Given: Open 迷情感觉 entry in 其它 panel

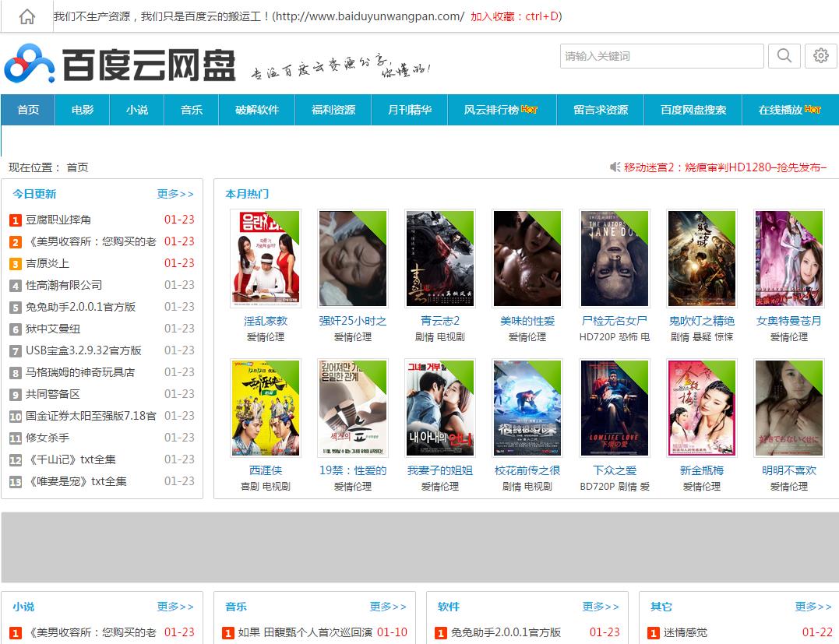Looking at the screenshot, I should click(x=686, y=633).
